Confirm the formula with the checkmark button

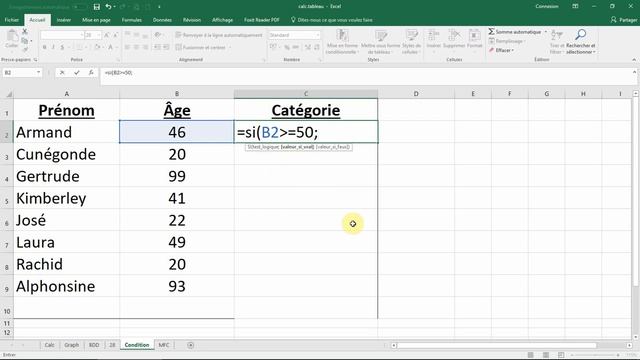77,73
